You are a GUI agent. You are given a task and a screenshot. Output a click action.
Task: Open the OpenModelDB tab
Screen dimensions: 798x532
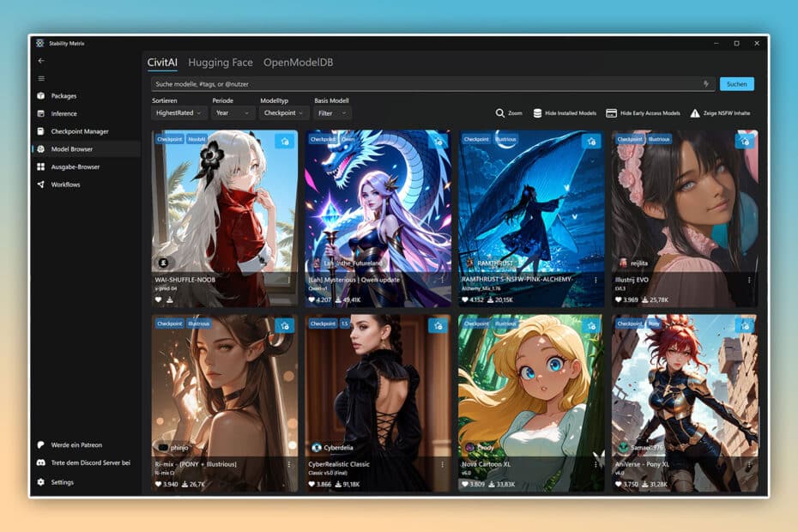(299, 62)
